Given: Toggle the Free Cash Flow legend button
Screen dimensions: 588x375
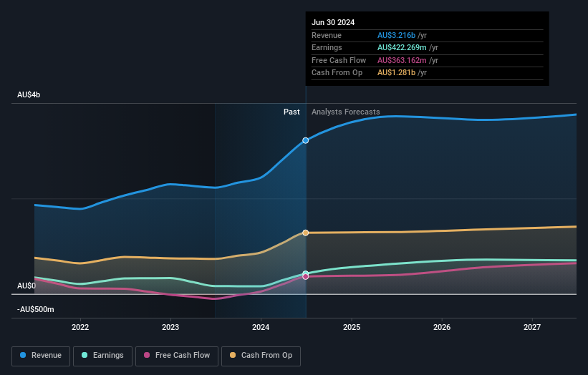Looking at the screenshot, I should click(177, 356).
